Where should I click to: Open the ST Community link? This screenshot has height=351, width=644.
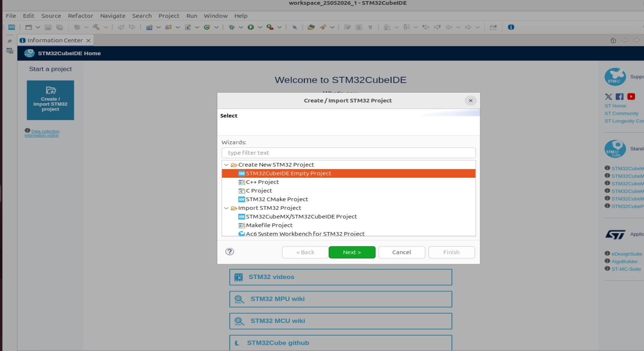pos(621,113)
